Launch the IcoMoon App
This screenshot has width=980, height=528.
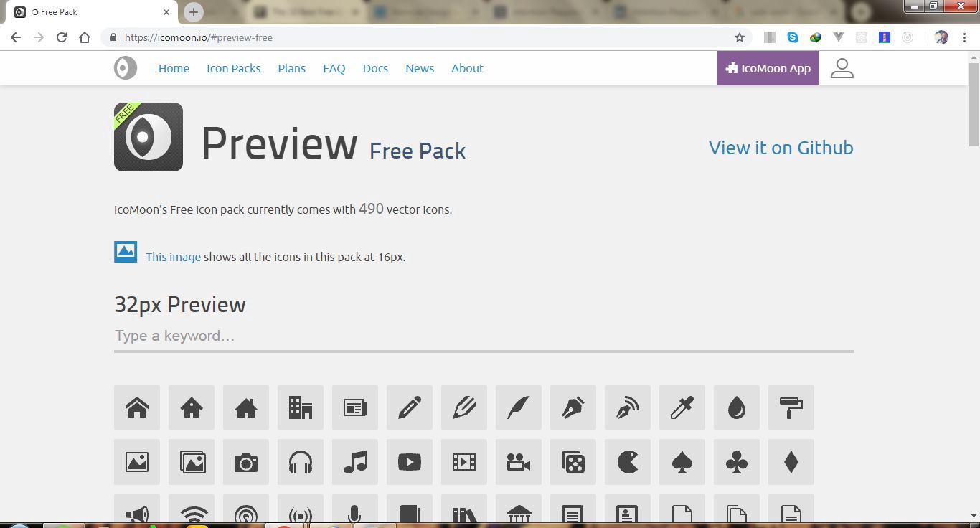tap(768, 68)
